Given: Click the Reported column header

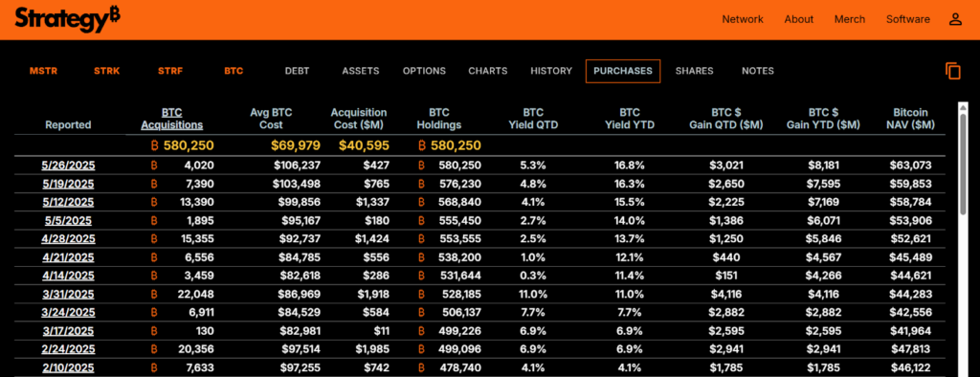Looking at the screenshot, I should [68, 125].
